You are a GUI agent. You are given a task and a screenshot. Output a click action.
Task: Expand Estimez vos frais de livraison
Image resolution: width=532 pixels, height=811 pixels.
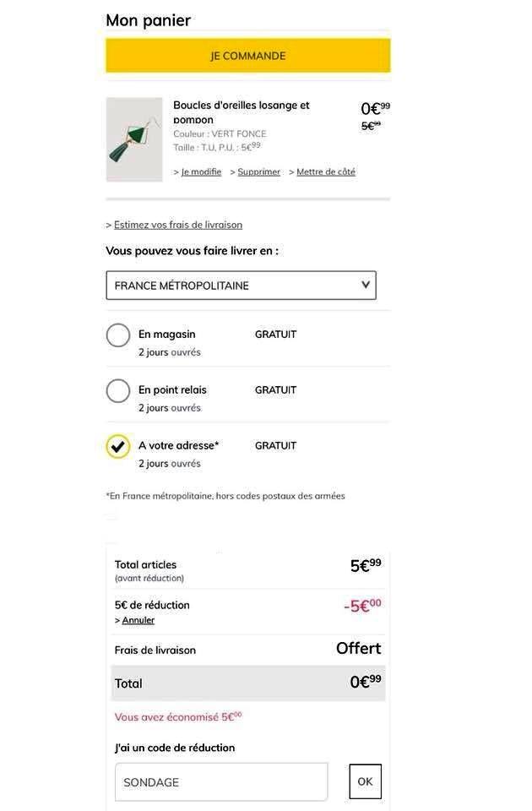click(x=177, y=225)
